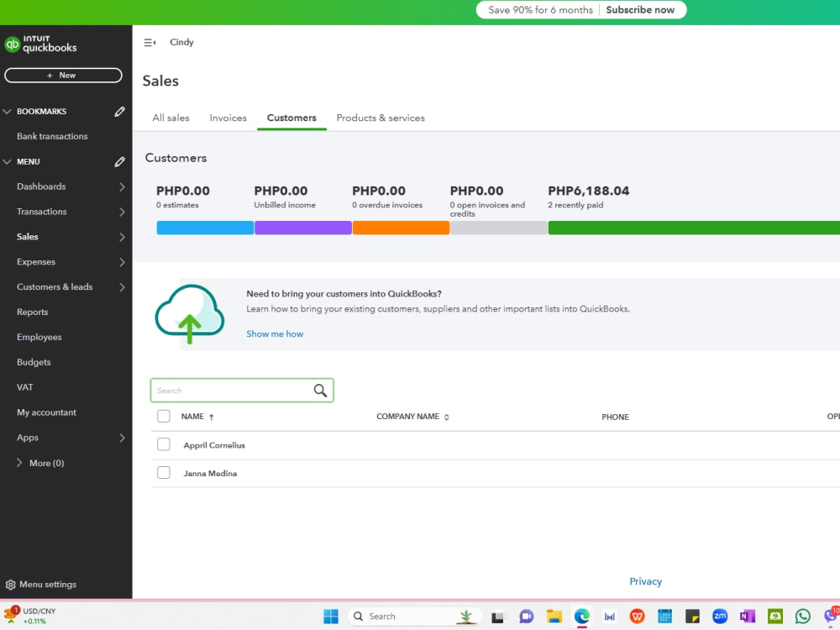Open Zoom from the taskbar
Image resolution: width=840 pixels, height=630 pixels.
coord(720,617)
